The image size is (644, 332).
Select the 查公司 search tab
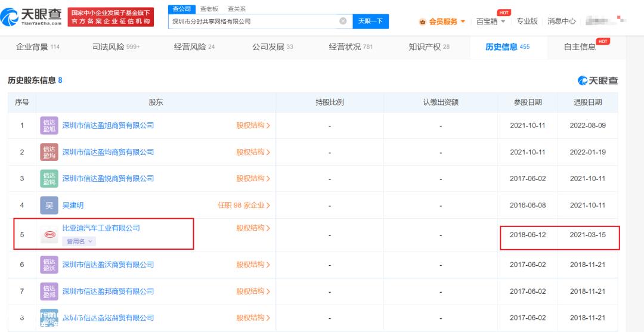(x=181, y=9)
